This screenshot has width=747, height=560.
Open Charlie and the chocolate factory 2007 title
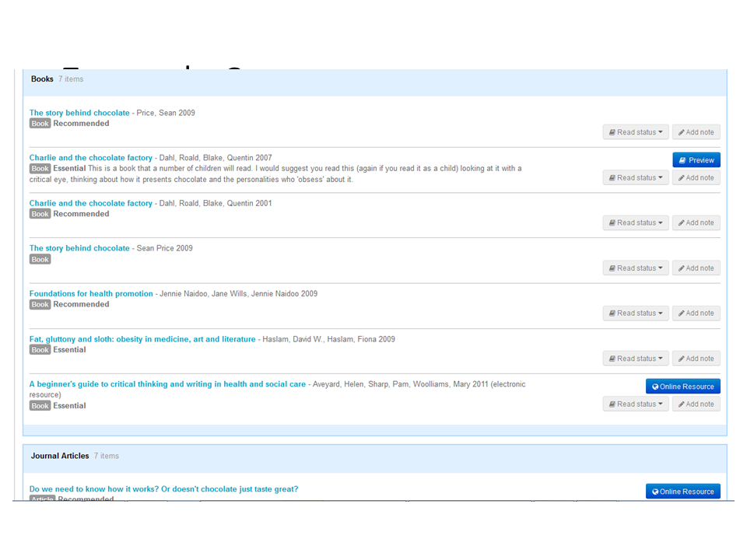click(x=91, y=158)
